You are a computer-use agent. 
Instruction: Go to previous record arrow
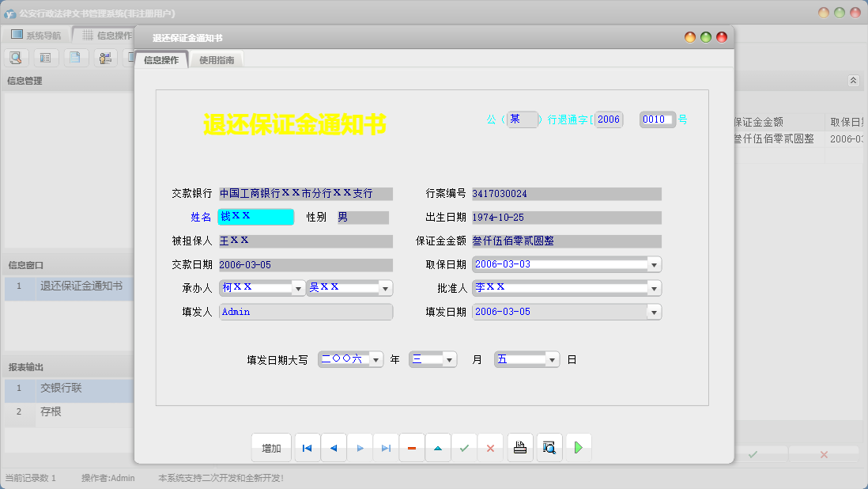pos(333,448)
